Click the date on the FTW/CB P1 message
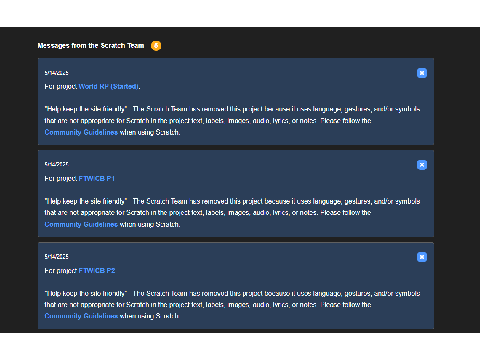Image resolution: width=480 pixels, height=360 pixels. pos(56,164)
